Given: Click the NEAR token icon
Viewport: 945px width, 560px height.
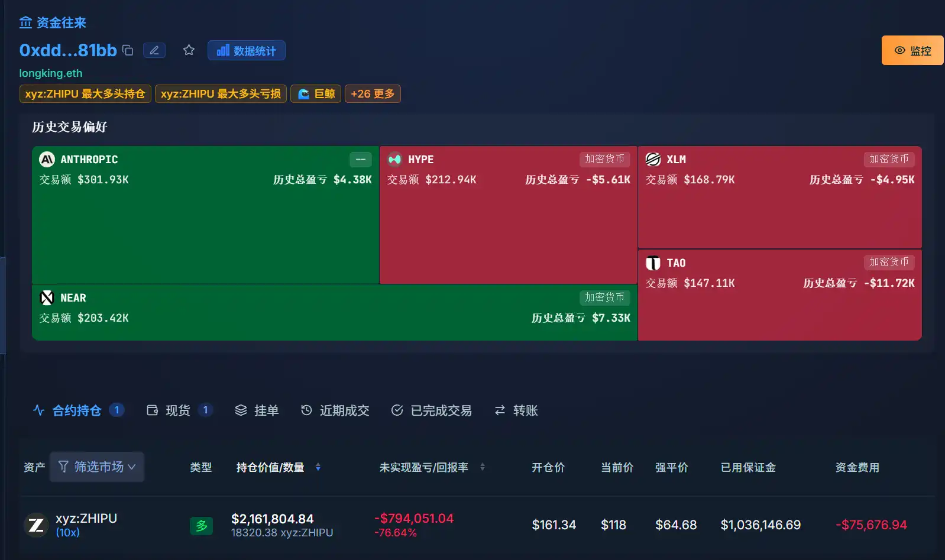Looking at the screenshot, I should (47, 297).
